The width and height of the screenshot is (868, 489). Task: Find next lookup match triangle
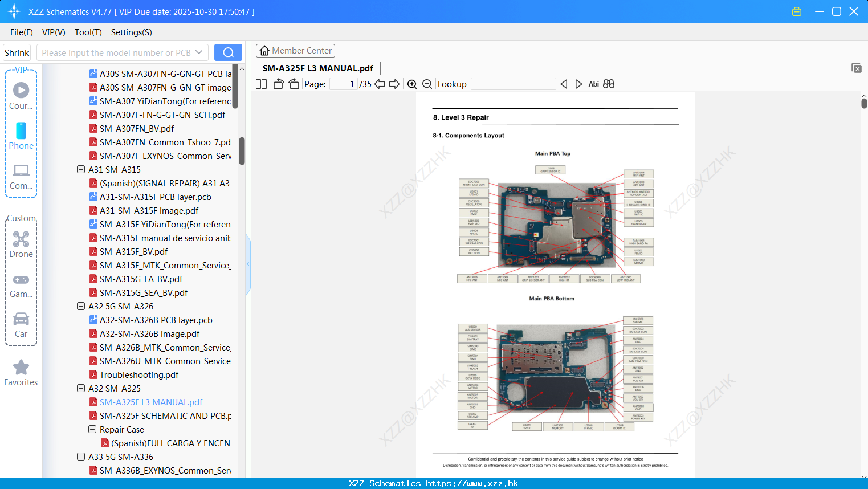tap(578, 84)
